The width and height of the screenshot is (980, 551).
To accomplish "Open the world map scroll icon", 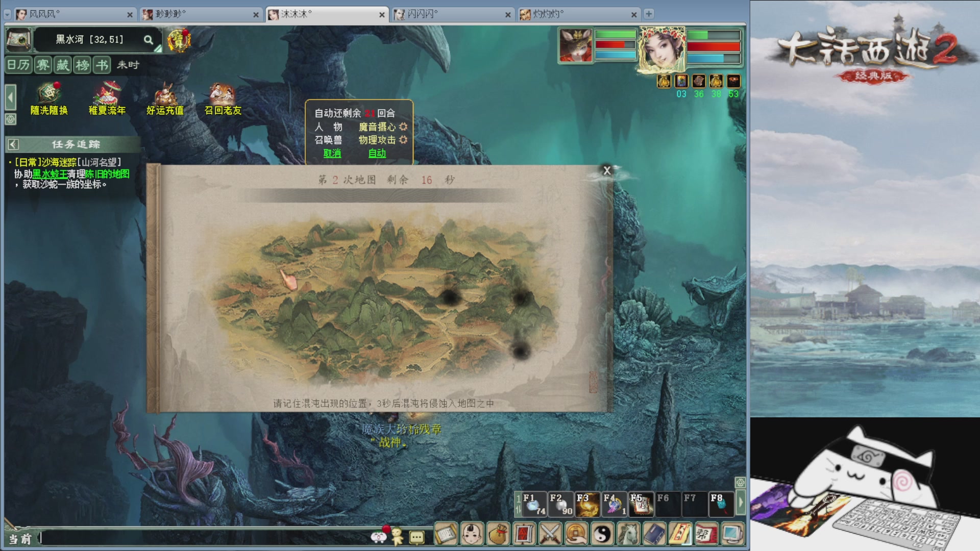I will point(19,39).
